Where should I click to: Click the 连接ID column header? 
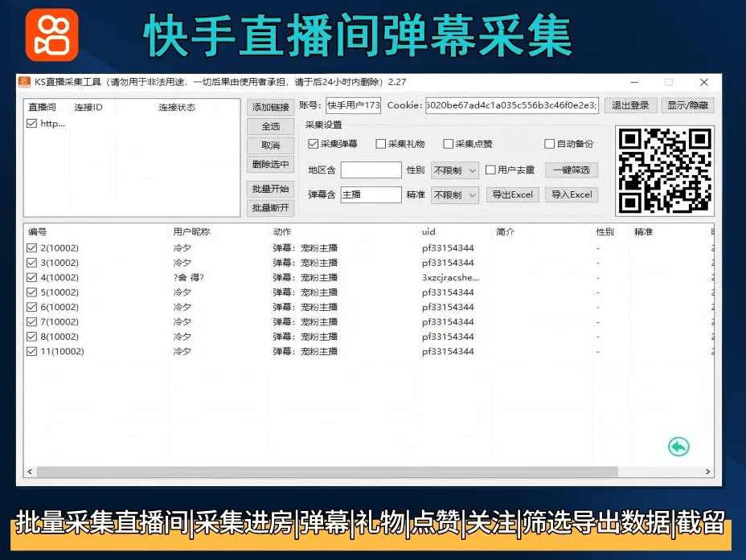[x=88, y=108]
